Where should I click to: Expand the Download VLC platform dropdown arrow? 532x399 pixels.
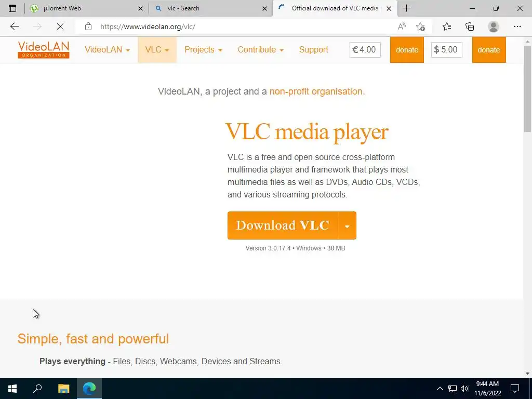[x=347, y=225]
